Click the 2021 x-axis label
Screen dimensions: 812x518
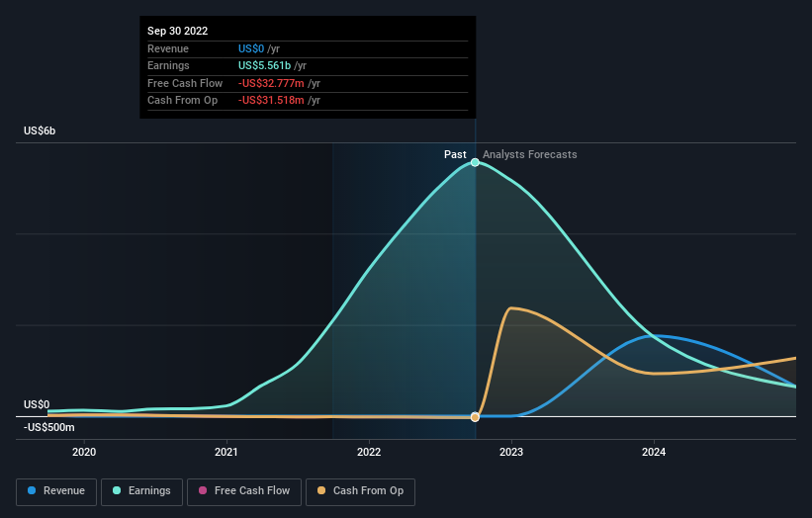point(226,452)
